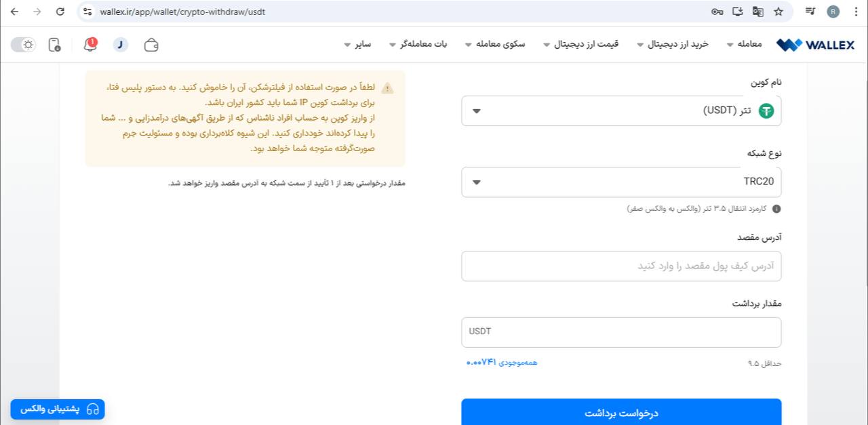
Task: Reload the page
Action: pyautogui.click(x=60, y=12)
